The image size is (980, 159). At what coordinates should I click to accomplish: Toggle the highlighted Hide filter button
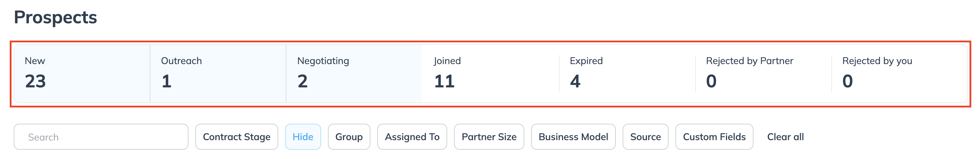pyautogui.click(x=303, y=137)
